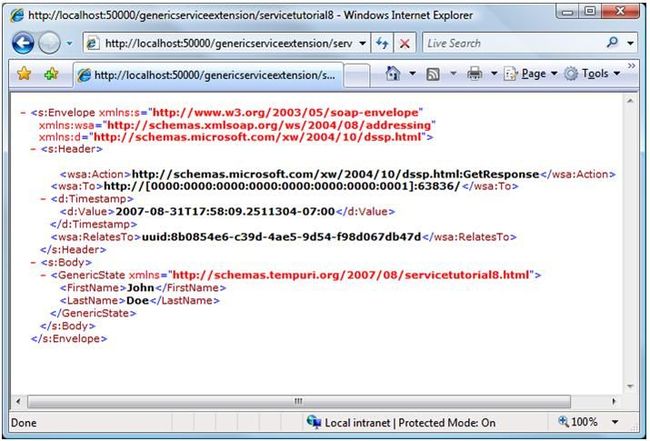This screenshot has width=650, height=441.
Task: Click the vertical scrollbar down arrow
Action: click(x=630, y=386)
